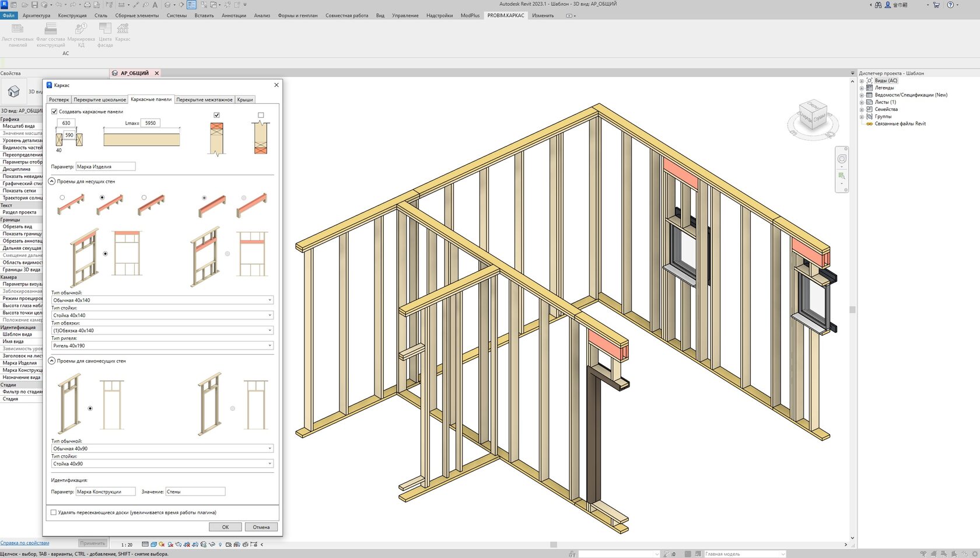Screen dimensions: 980x558
Task: Open the Крыши tab in the dialog
Action: 245,99
